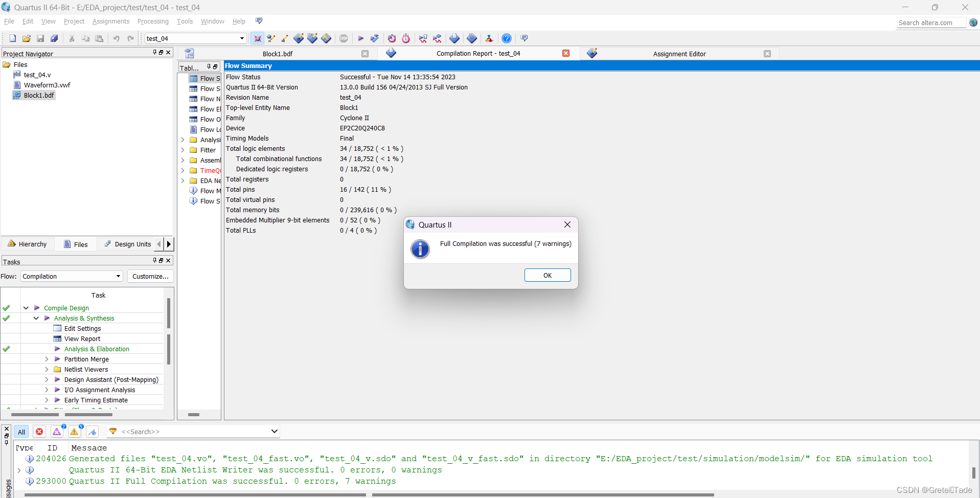Open the Help question mark icon
This screenshot has height=498, width=980.
tap(506, 38)
